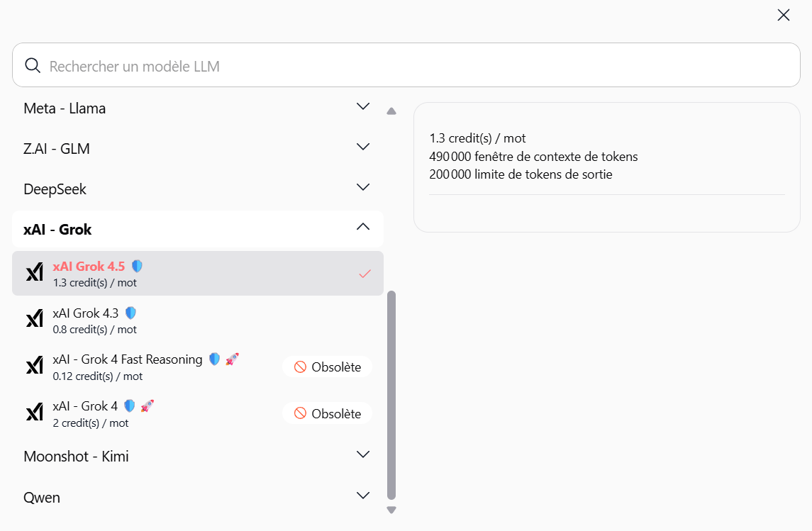Click the 200 000 limite de tokens line
Viewport: 812px width, 531px height.
click(x=521, y=174)
